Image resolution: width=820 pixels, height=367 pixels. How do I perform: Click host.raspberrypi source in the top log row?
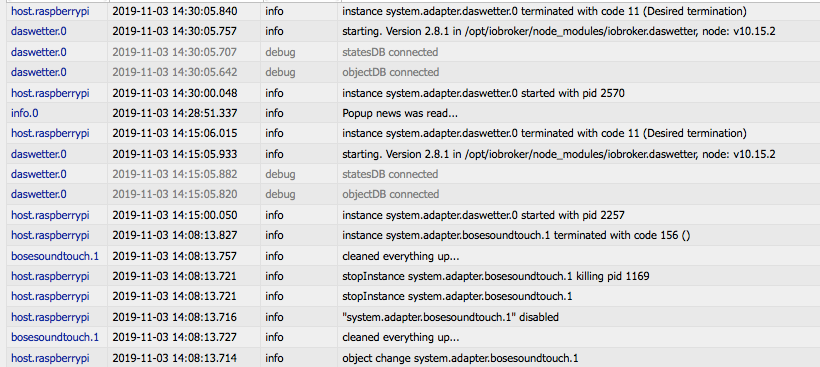[x=50, y=11]
